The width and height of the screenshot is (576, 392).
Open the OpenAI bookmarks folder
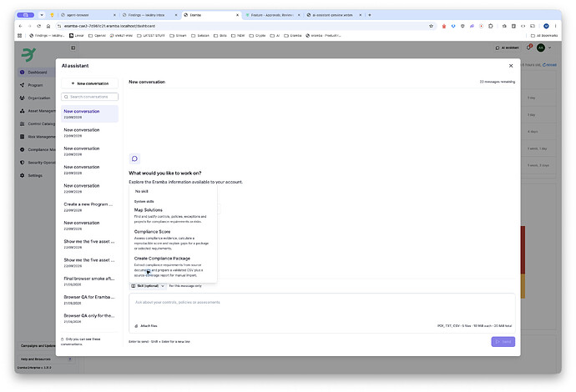tap(97, 36)
